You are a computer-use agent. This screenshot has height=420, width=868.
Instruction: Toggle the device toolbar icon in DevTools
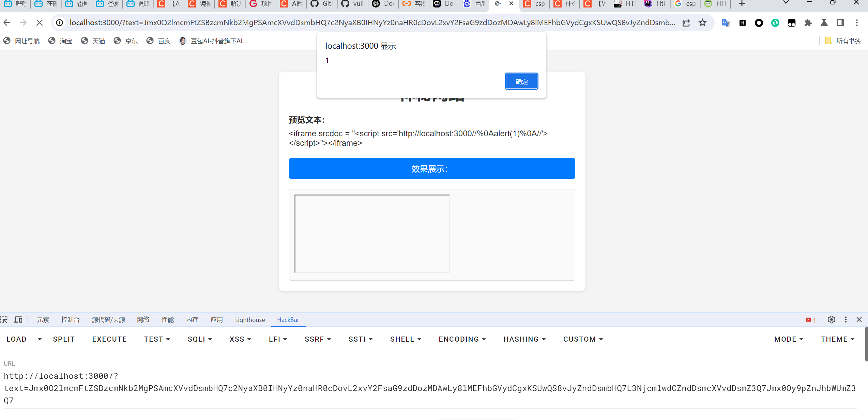point(18,320)
